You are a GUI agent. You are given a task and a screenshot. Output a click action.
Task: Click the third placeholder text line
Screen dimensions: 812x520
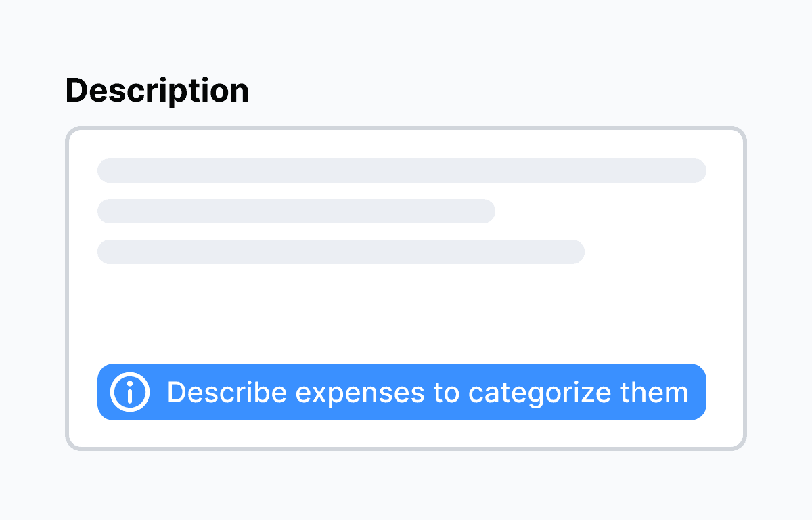[x=341, y=252]
